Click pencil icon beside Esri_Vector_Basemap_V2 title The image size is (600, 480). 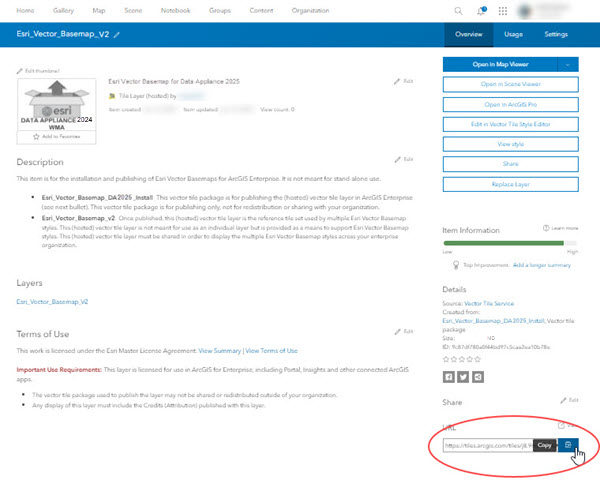117,34
